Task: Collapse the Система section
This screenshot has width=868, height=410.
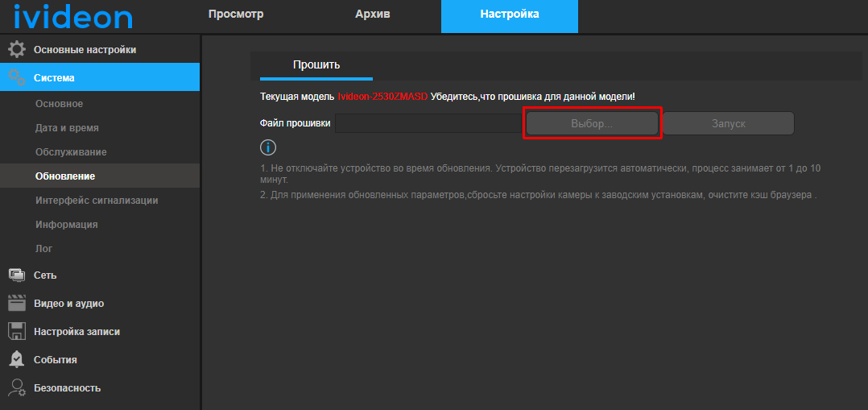Action: pos(100,77)
